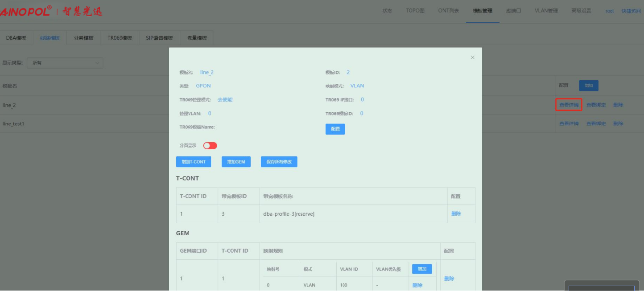Click 查看绑定 for line_2

point(596,105)
